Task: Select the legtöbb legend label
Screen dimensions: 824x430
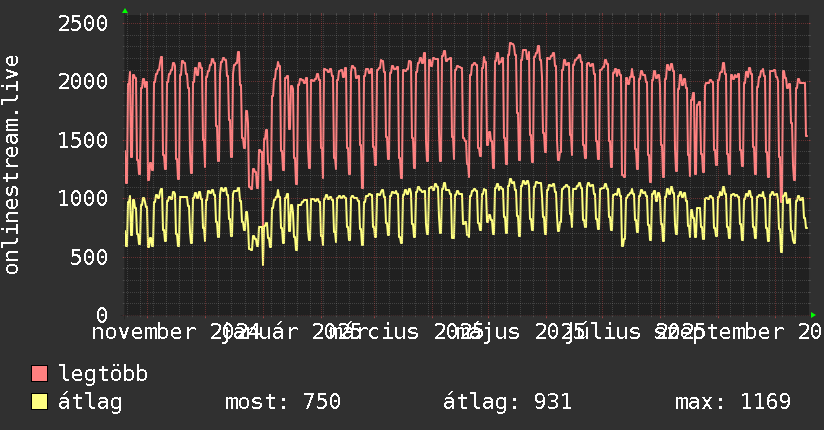Action: click(103, 373)
